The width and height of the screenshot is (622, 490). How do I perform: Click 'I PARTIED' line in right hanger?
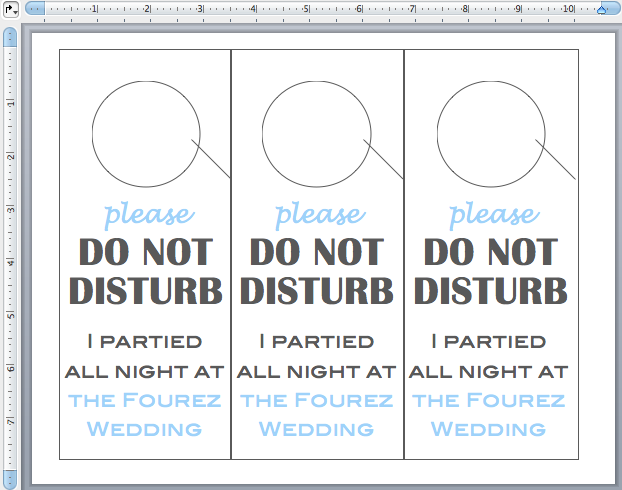click(489, 342)
